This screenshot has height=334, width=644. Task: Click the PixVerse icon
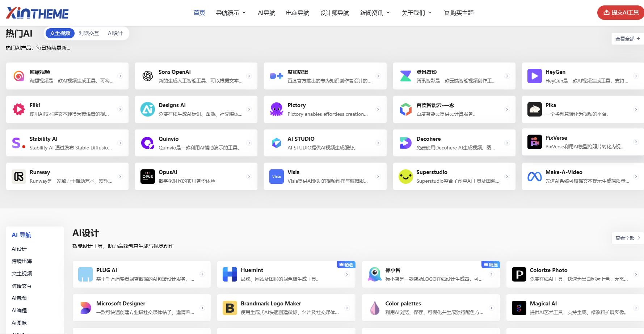coord(535,142)
